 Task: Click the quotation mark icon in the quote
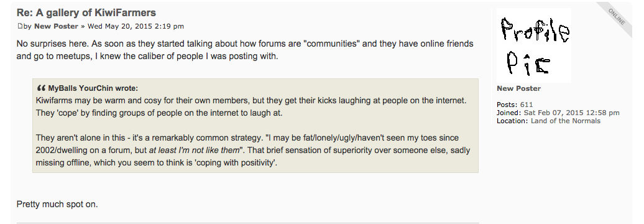(40, 88)
